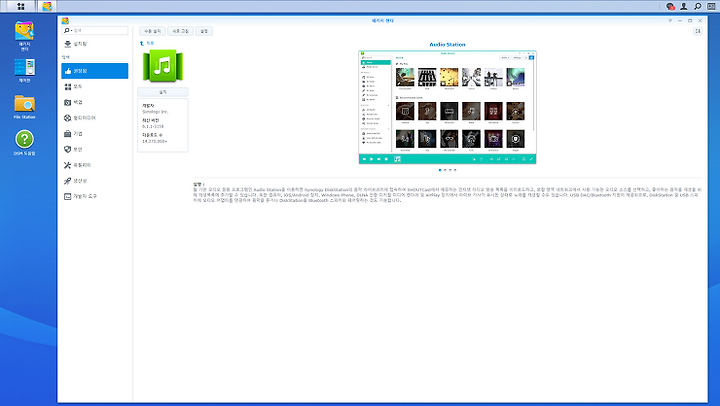
Task: Show the fourth screenshot carousel dot
Action: click(x=455, y=170)
